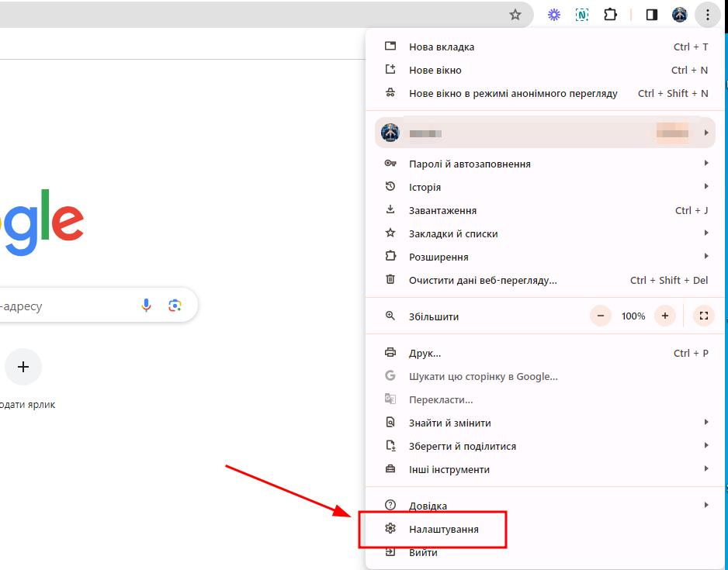Expand the Історія submenu arrow

tap(706, 186)
